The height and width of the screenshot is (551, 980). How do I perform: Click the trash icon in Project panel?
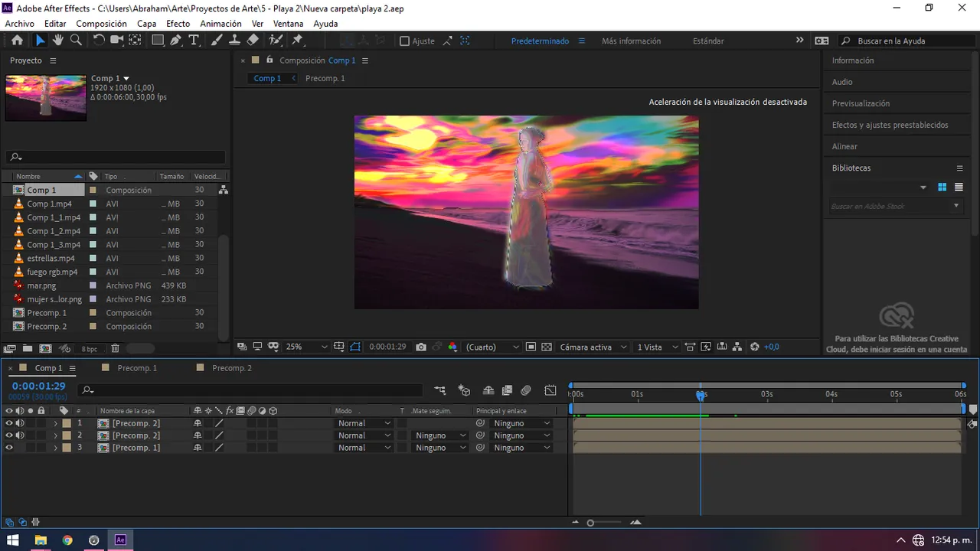click(x=115, y=348)
